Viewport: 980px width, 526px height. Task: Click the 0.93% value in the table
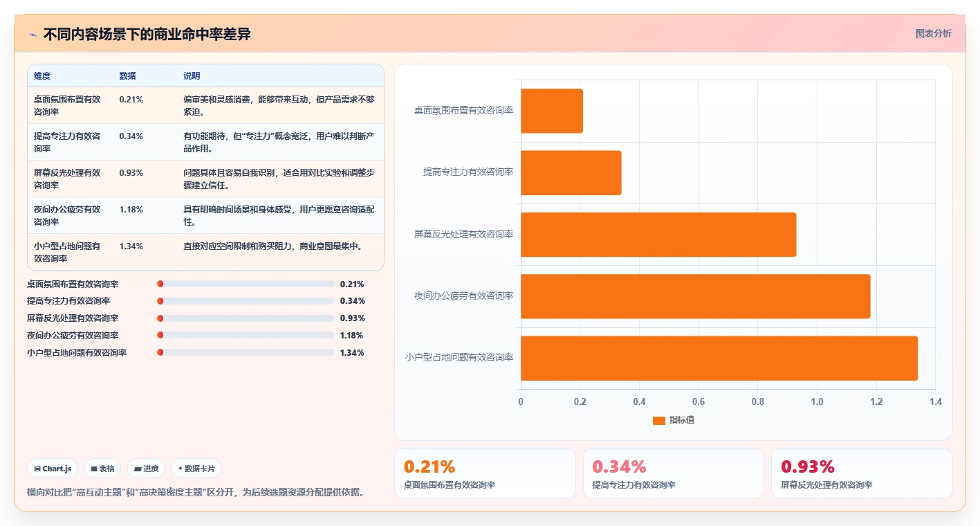(131, 172)
